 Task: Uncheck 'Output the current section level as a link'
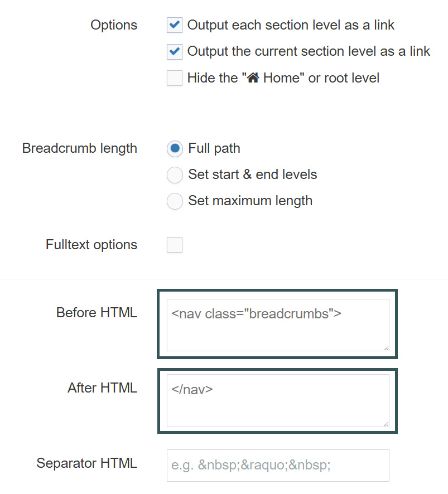click(x=174, y=51)
